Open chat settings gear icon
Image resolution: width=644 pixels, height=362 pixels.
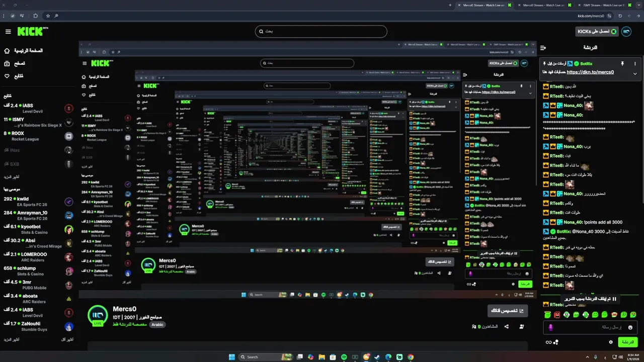click(611, 342)
